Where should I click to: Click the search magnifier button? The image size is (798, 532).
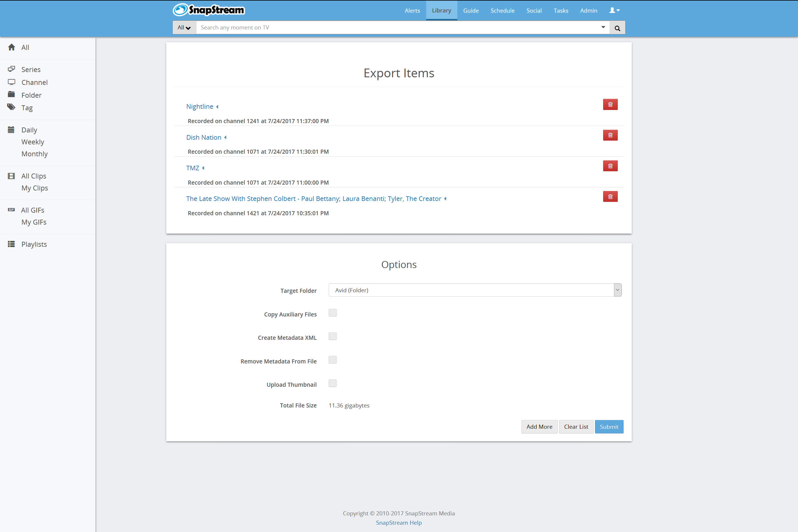point(617,28)
